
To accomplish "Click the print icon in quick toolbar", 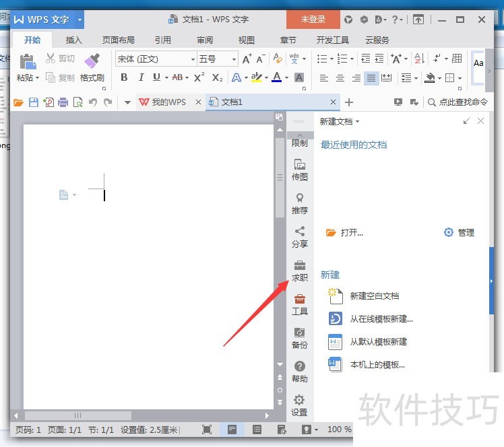I will (x=63, y=102).
